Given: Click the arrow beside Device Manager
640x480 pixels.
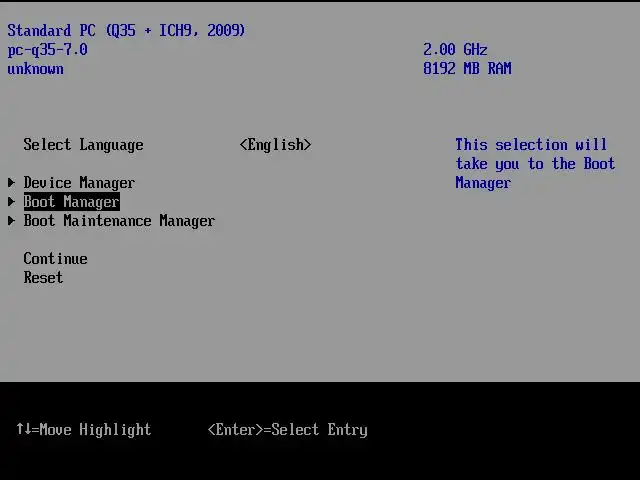Looking at the screenshot, I should coord(11,182).
